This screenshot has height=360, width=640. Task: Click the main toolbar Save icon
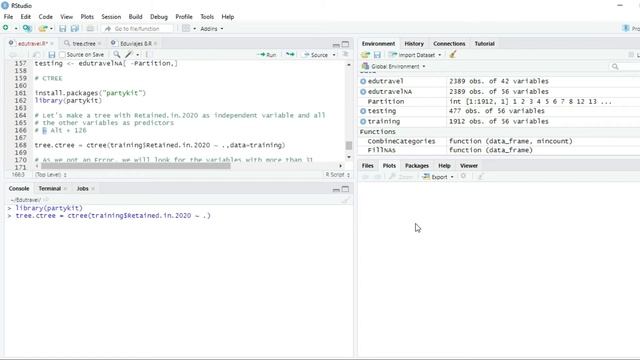[62, 29]
